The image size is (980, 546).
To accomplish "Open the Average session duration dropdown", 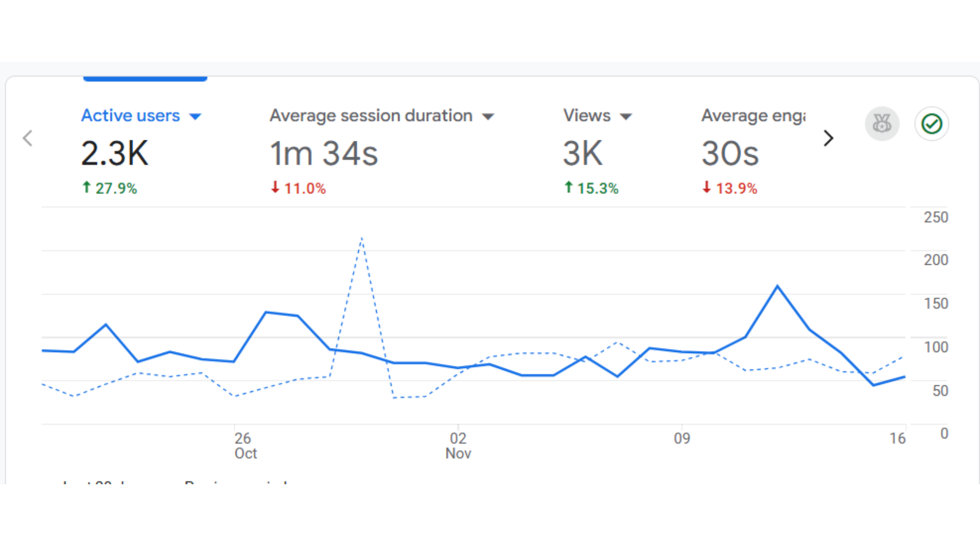I will [x=488, y=116].
